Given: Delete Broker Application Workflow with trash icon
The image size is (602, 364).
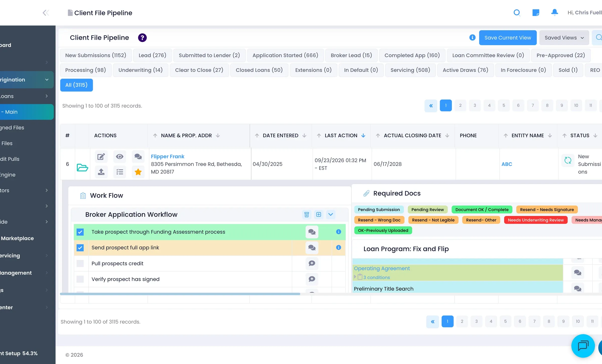Looking at the screenshot, I should [307, 214].
